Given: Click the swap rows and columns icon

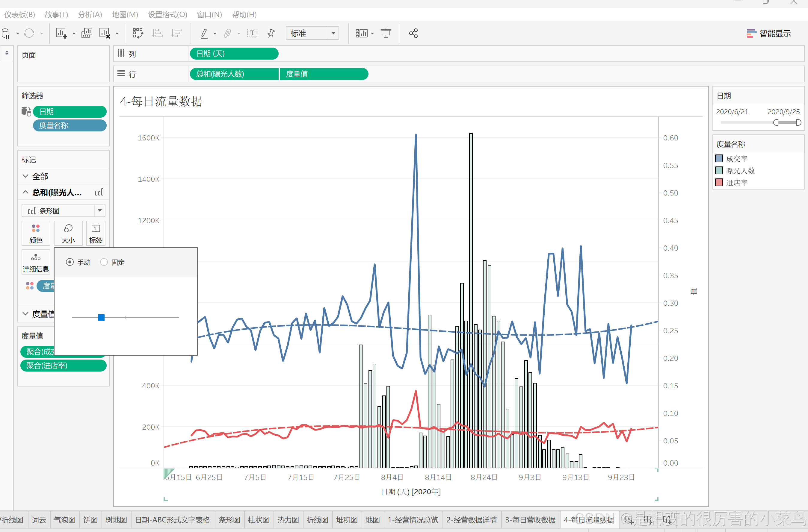Looking at the screenshot, I should [138, 33].
